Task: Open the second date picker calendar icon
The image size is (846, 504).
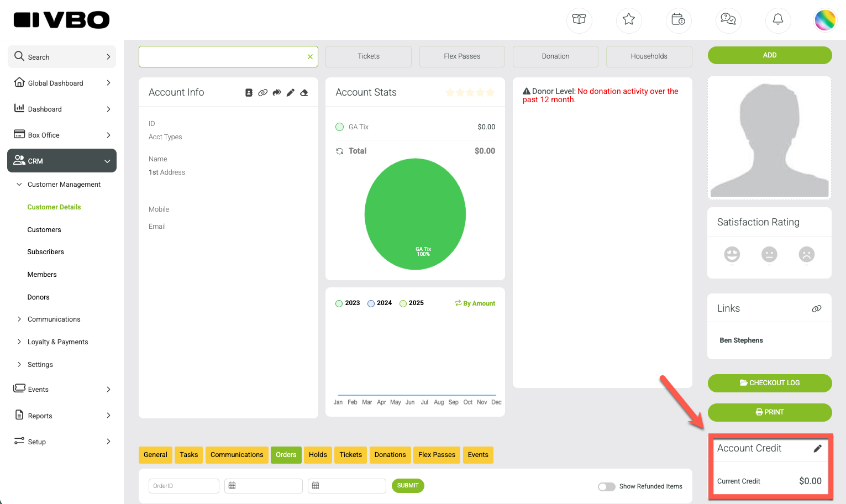Action: 316,486
